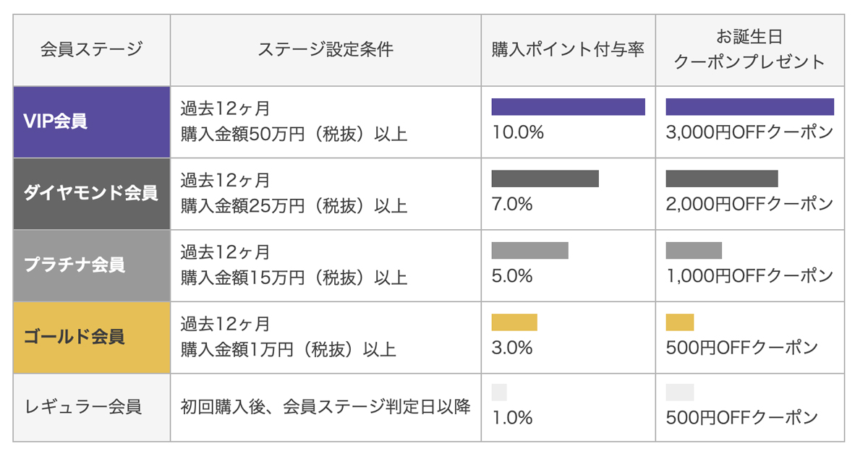Click the yellow bar above 3.0%

[514, 322]
